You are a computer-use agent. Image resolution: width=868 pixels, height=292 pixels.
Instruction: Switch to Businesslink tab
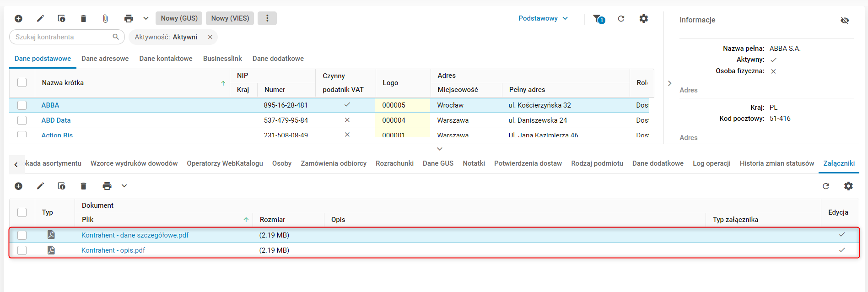[x=222, y=59]
